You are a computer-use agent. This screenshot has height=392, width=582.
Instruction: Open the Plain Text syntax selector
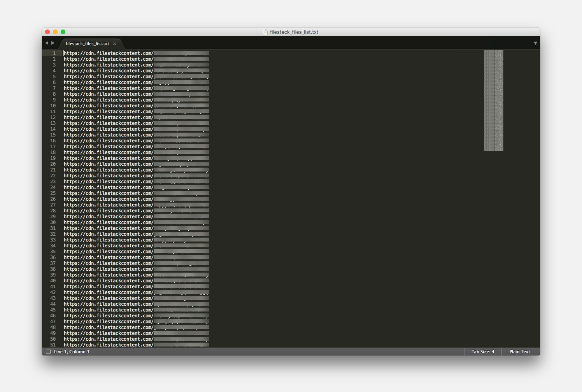click(x=519, y=351)
